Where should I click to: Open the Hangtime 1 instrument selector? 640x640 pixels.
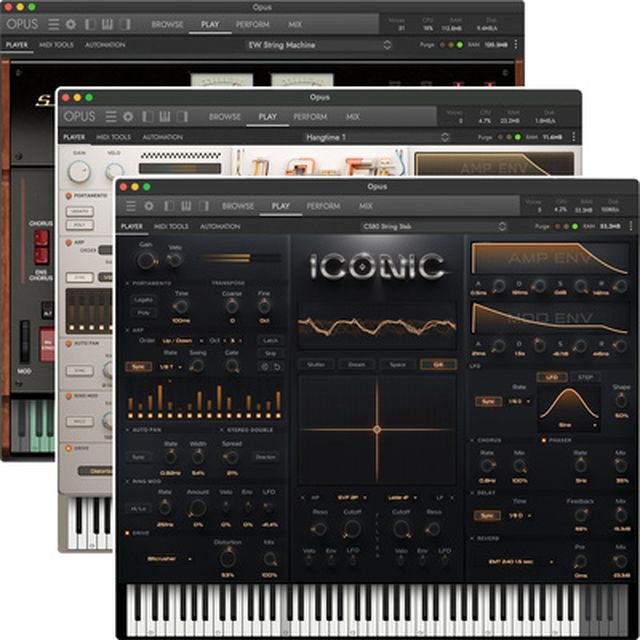click(x=377, y=137)
